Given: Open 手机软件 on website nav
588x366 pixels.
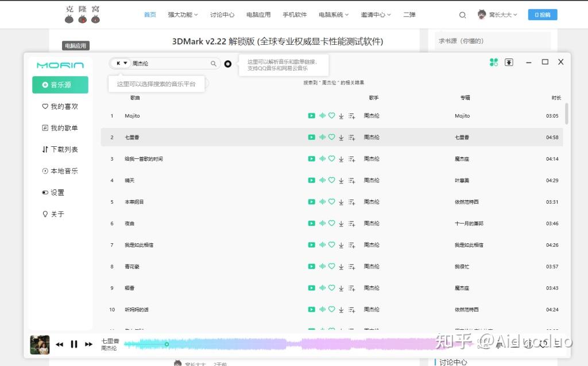Looking at the screenshot, I should (295, 14).
